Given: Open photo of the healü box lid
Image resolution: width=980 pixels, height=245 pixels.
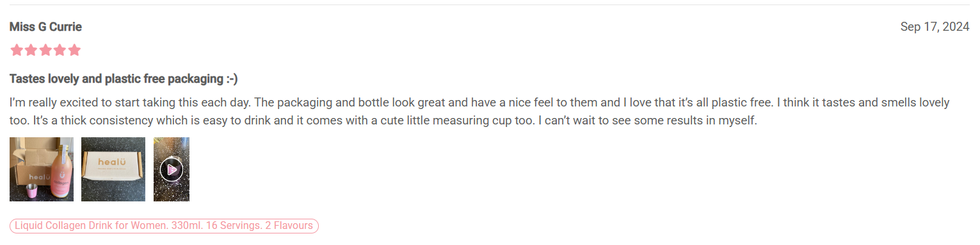Looking at the screenshot, I should click(113, 169).
